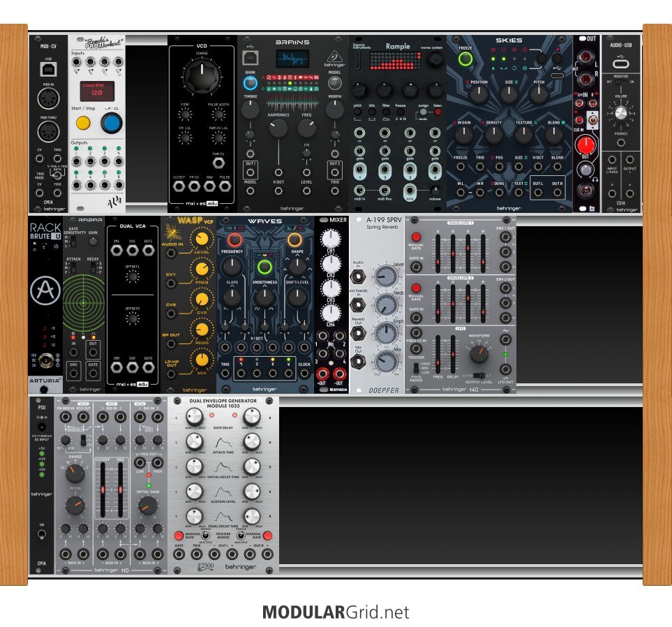Click the Clock BPM display showing 120
672x627 pixels.
[97, 91]
